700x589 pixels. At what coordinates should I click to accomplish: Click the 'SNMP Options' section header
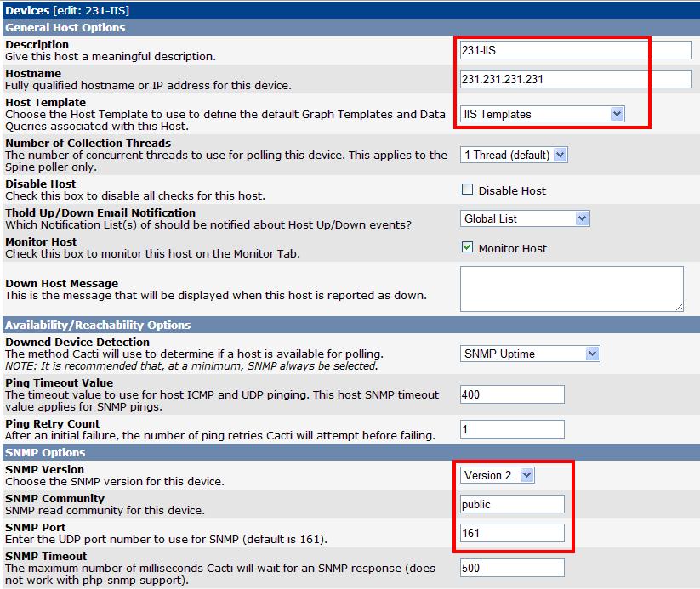(45, 452)
